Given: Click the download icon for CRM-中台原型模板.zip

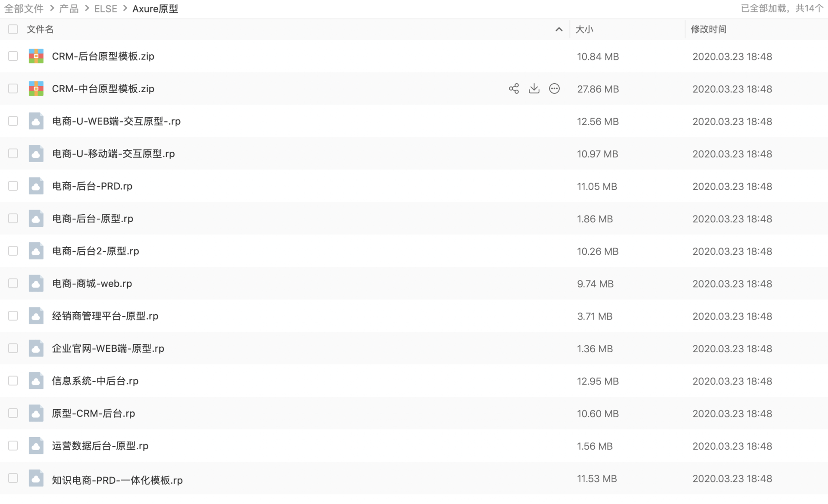Looking at the screenshot, I should [533, 89].
